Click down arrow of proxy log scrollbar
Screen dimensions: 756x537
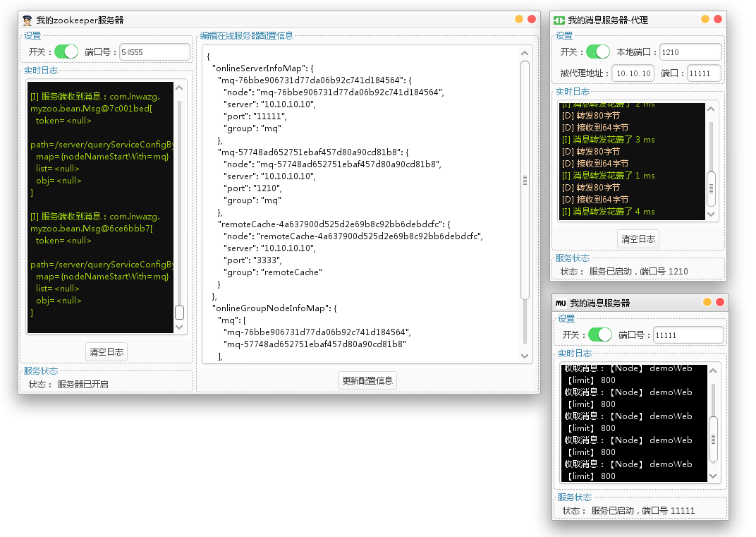pos(711,215)
